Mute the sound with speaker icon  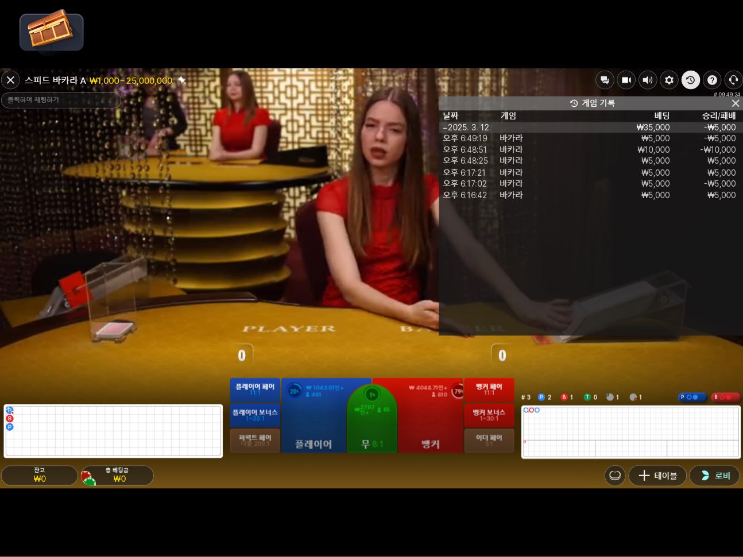pyautogui.click(x=648, y=80)
